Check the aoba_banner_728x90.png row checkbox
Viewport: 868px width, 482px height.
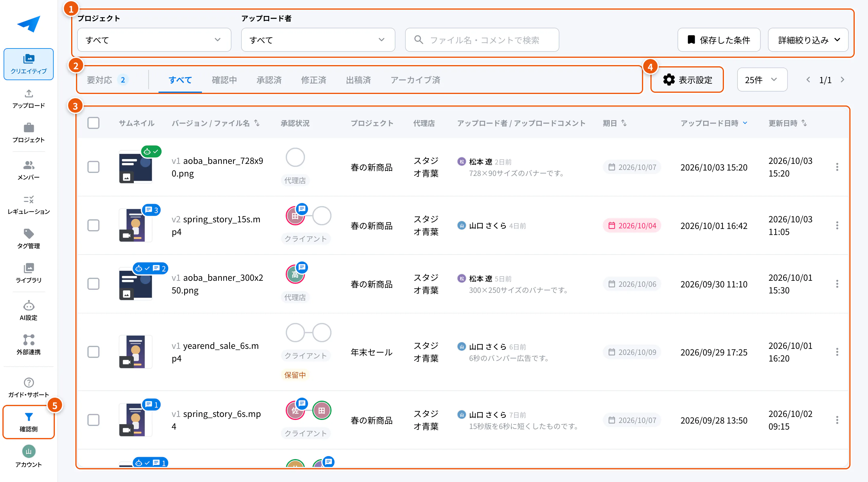[93, 167]
